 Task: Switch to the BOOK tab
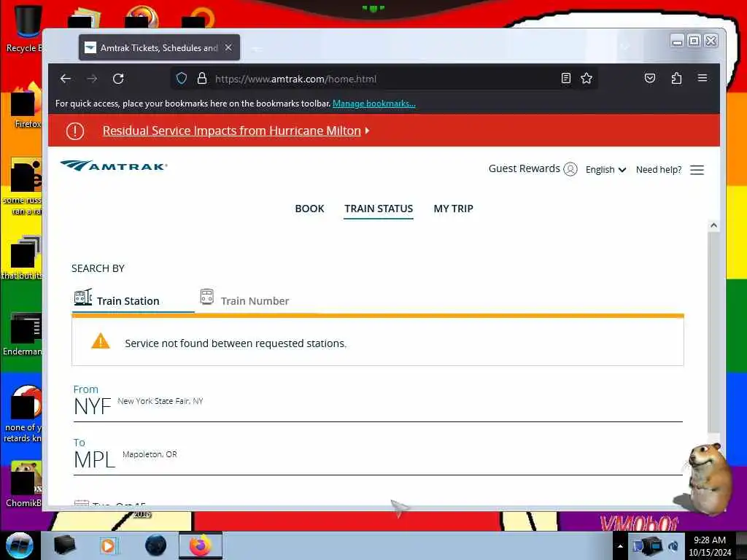coord(309,209)
